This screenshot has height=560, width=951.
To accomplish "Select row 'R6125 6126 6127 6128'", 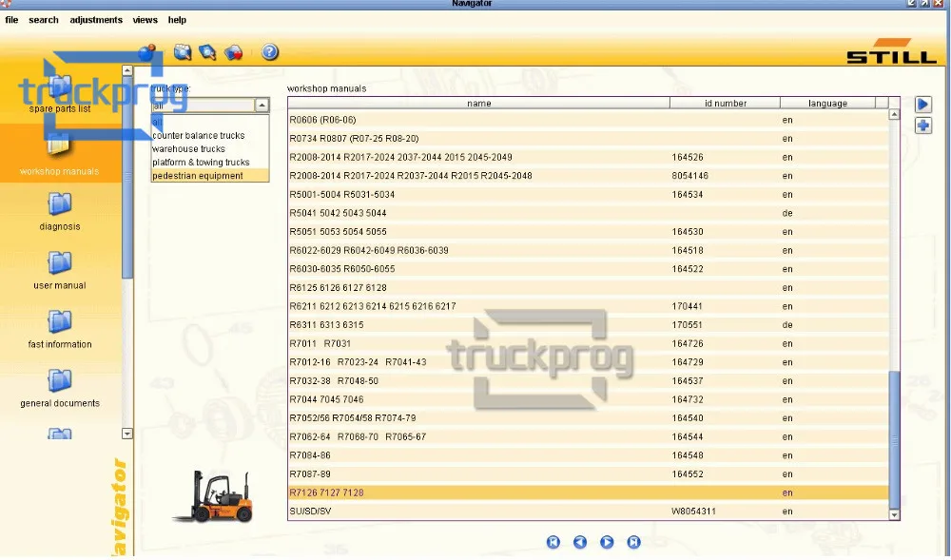I will click(x=589, y=288).
